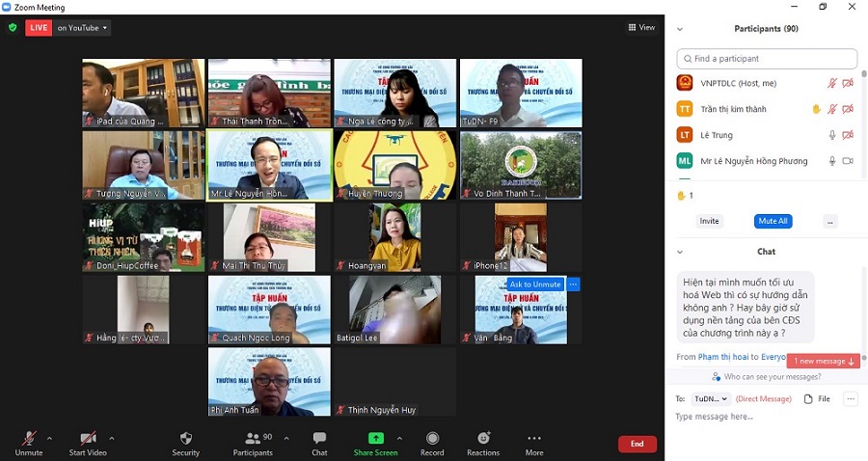Toggle Start Video camera button

coord(88,439)
